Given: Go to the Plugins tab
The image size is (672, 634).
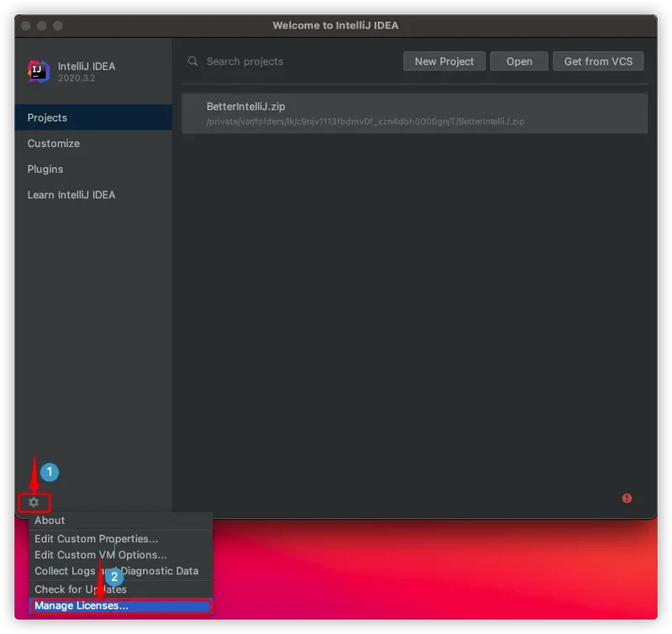Looking at the screenshot, I should click(x=93, y=169).
